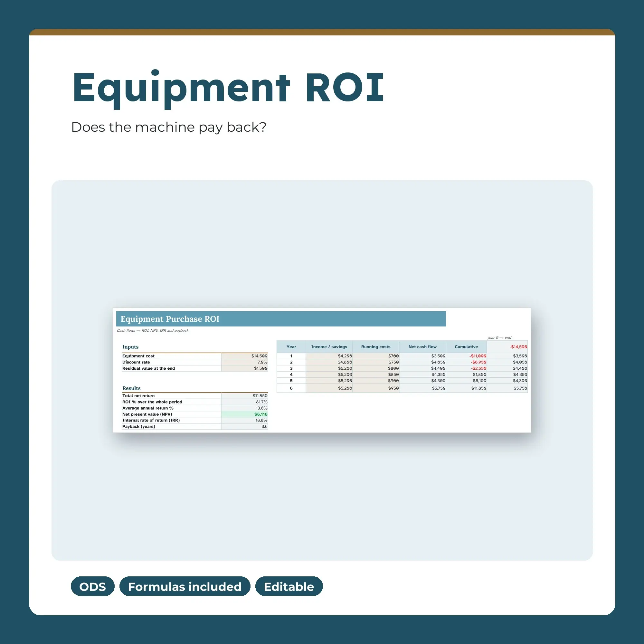Select the Payback years value 3.6

pos(244,427)
